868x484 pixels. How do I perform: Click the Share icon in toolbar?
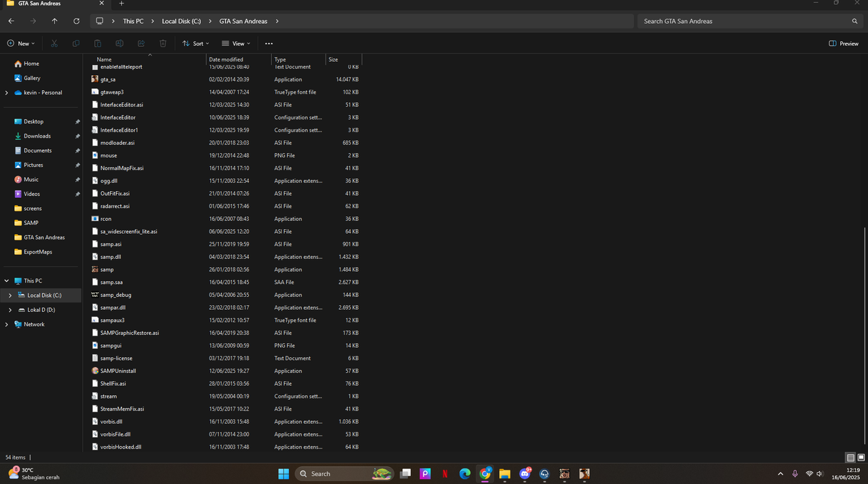(x=141, y=43)
